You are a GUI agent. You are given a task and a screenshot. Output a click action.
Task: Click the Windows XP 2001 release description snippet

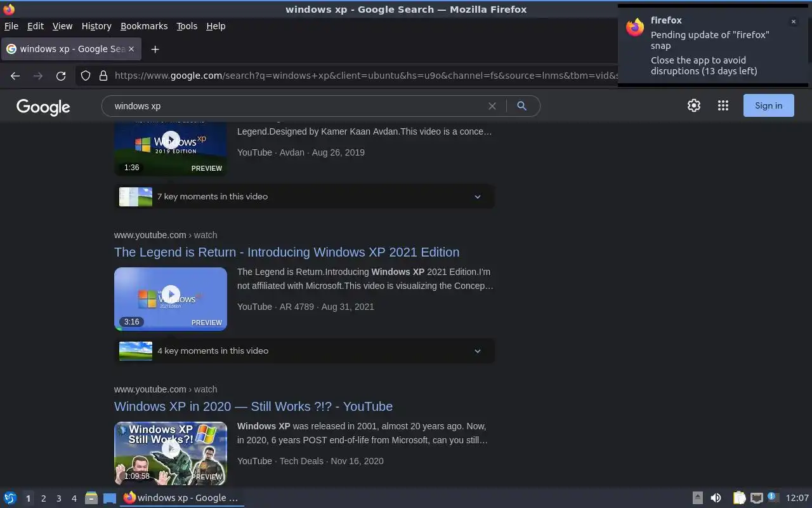point(363,433)
